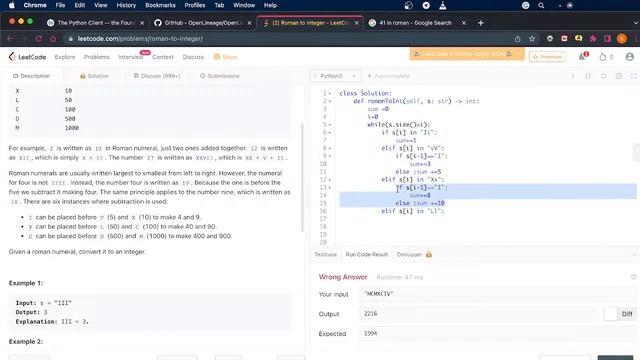Viewport: 640px width, 360px height.
Task: Open the Testcase tab
Action: 325,254
